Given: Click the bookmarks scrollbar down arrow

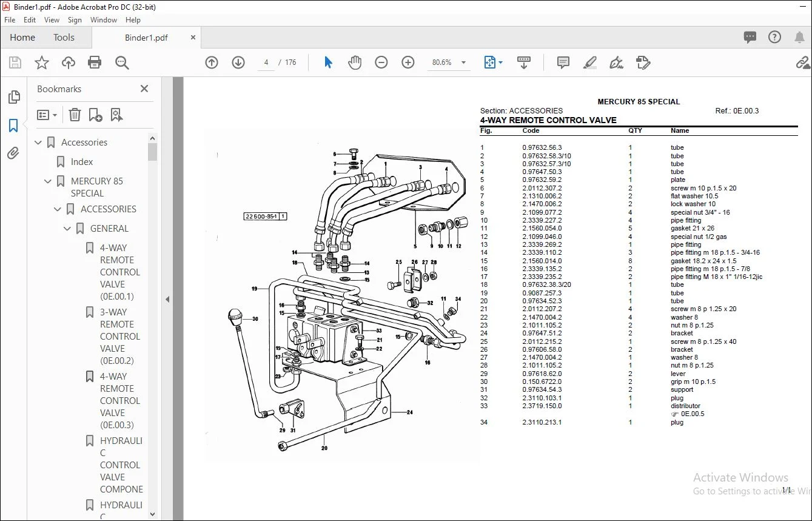Looking at the screenshot, I should click(x=152, y=514).
